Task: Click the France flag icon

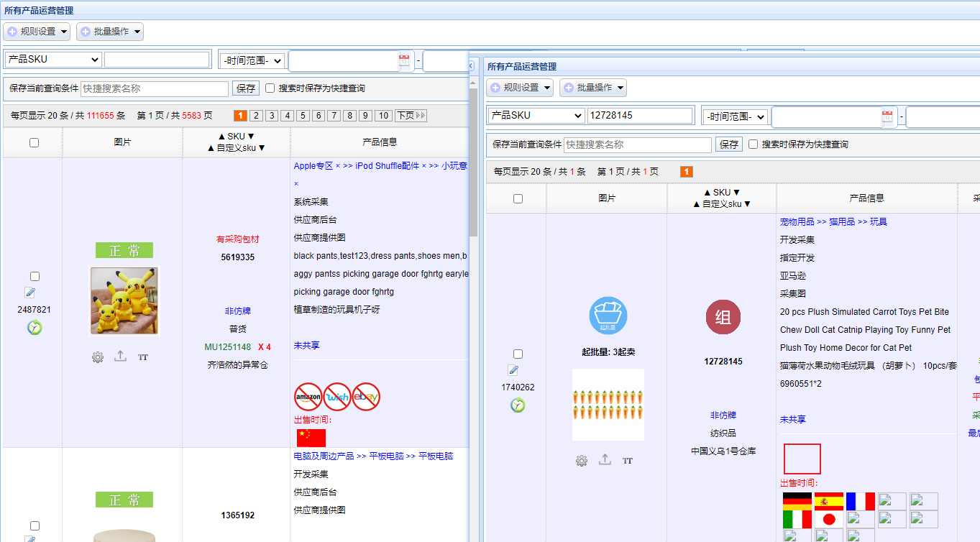Action: point(861,501)
